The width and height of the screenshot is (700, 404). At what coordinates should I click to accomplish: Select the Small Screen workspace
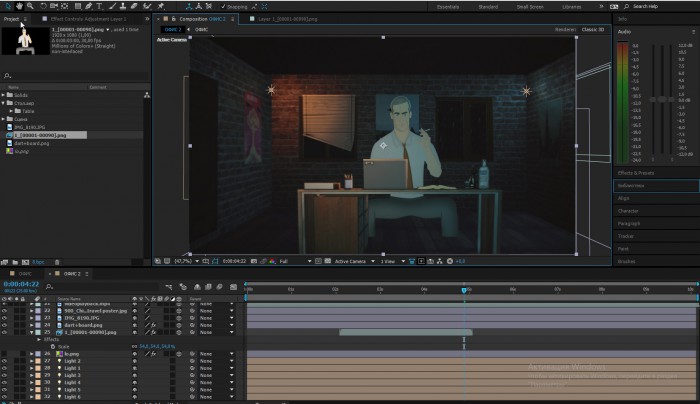pyautogui.click(x=530, y=7)
